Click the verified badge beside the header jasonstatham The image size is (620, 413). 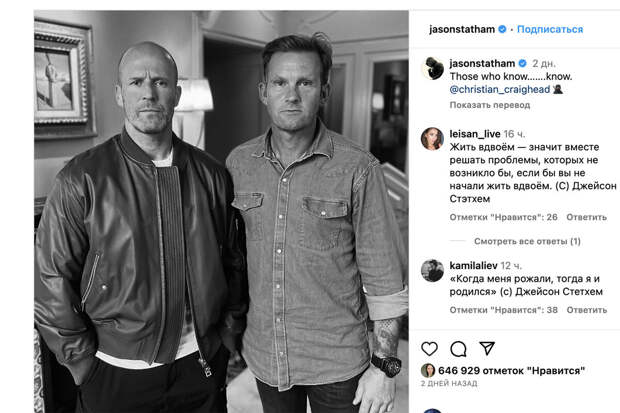[502, 29]
